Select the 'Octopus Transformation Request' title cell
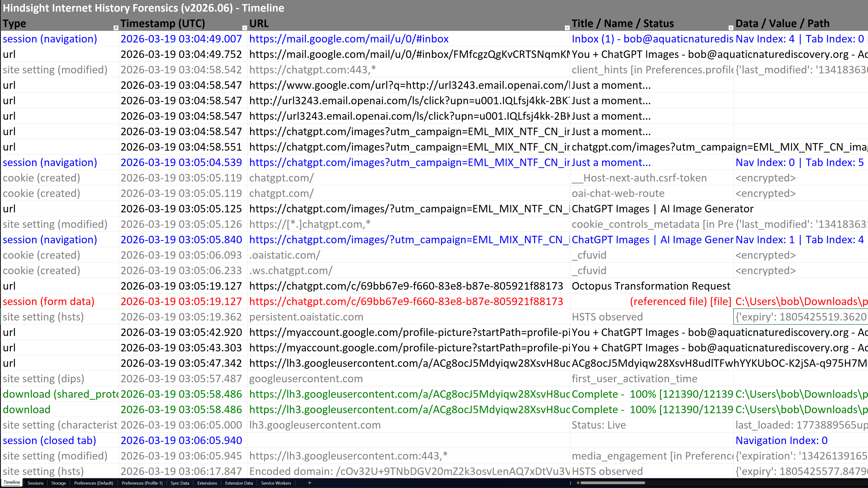Screen dimensions: 868x488 (x=652, y=286)
